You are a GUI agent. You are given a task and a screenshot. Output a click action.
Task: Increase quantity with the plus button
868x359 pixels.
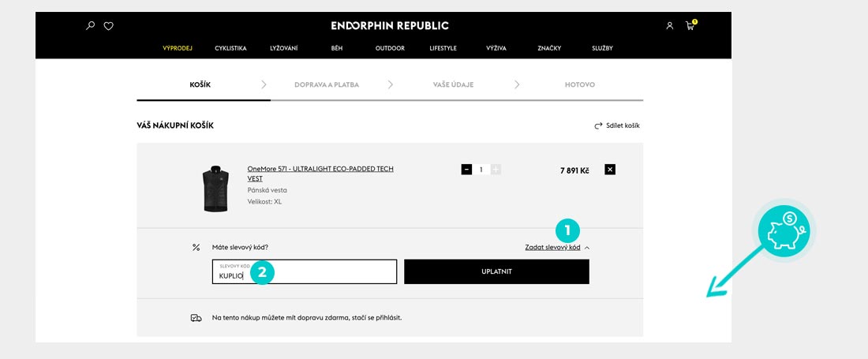tap(496, 170)
